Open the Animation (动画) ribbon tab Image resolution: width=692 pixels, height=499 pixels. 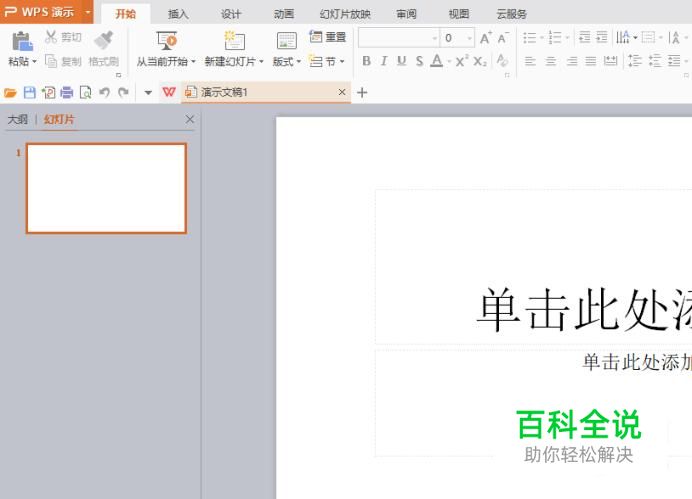pos(283,14)
